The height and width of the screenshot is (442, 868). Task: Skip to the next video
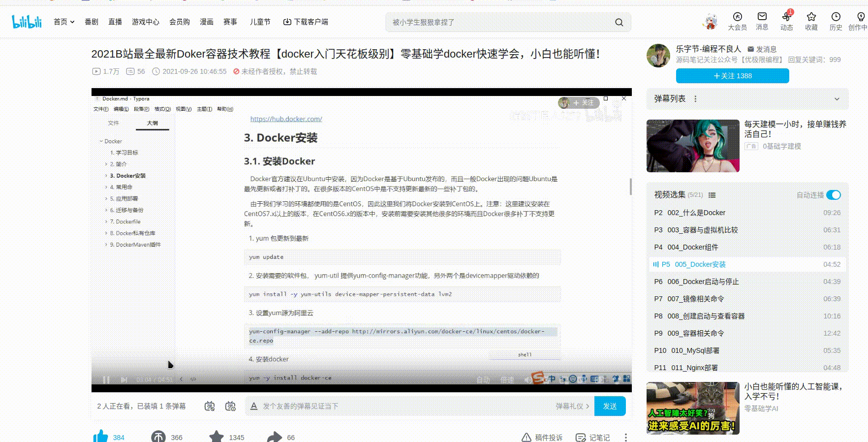coord(124,379)
